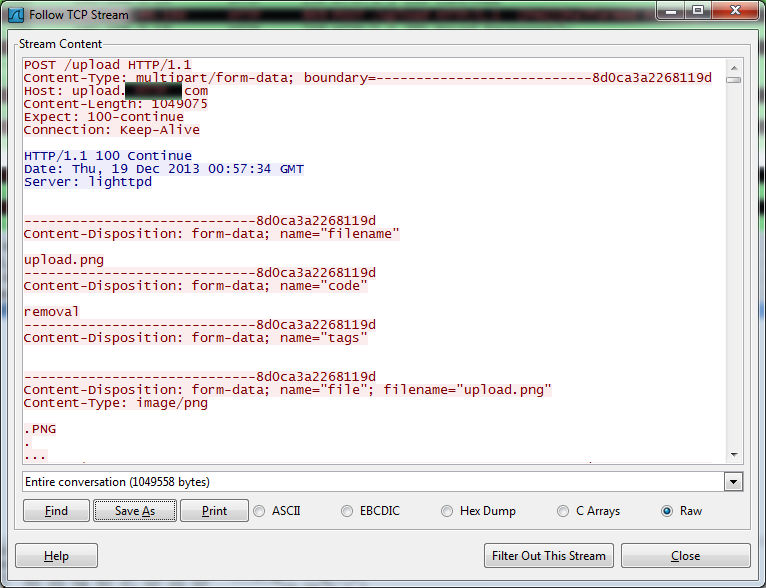Screen dimensions: 766x588
Task: Print the stream content
Action: point(214,511)
